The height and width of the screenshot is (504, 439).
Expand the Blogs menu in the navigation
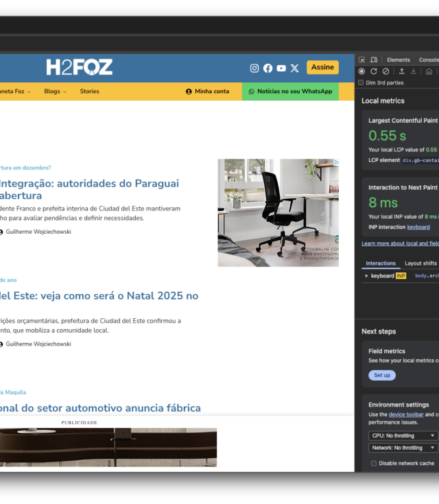point(55,91)
